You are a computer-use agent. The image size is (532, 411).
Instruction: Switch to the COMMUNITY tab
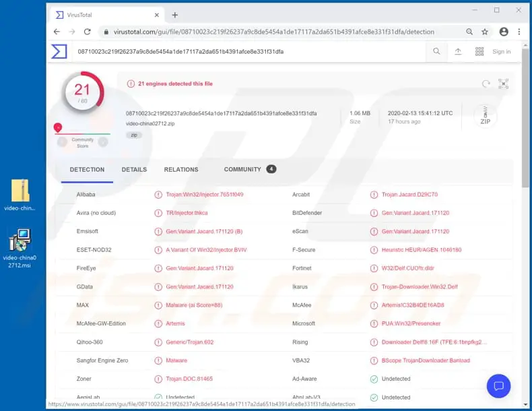pos(250,169)
